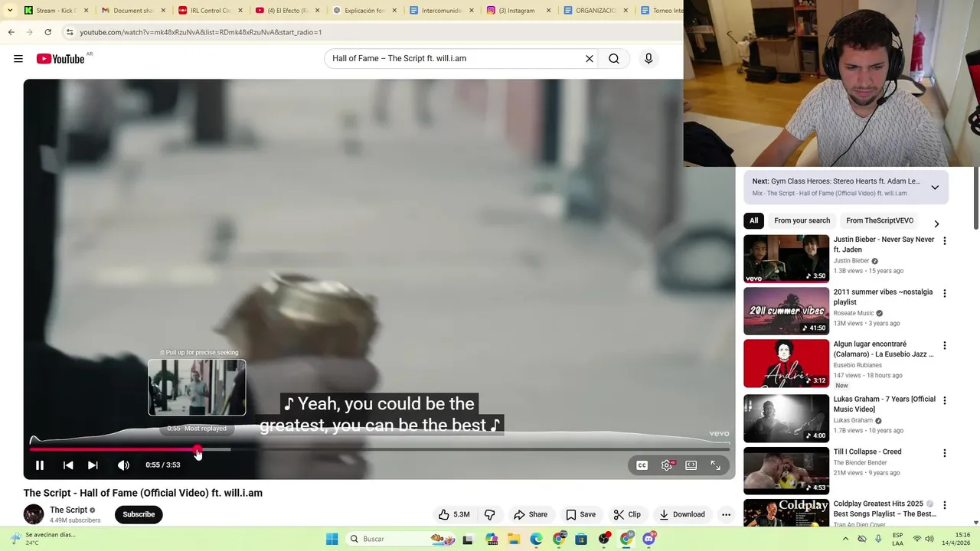Viewport: 980px width, 551px height.
Task: Share the video
Action: 531,514
